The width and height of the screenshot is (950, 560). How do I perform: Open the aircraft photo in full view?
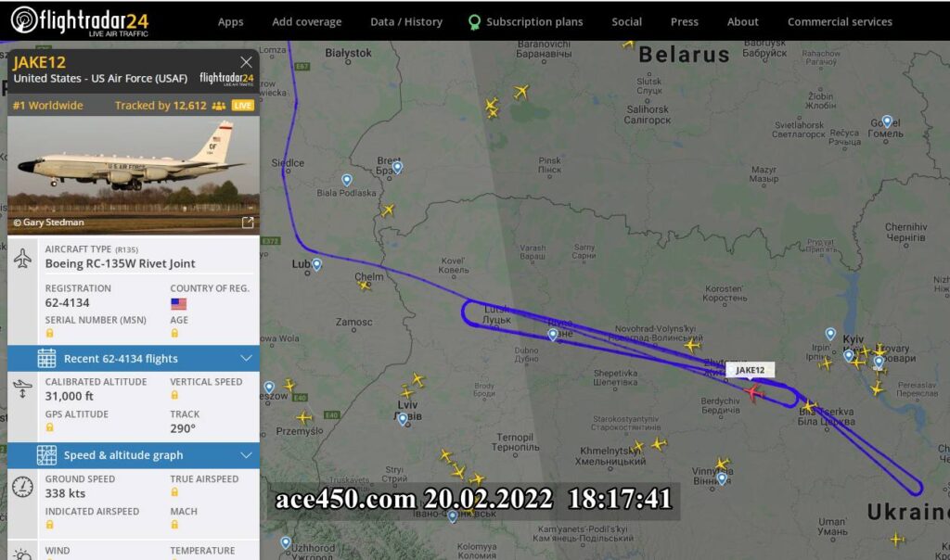tap(248, 223)
